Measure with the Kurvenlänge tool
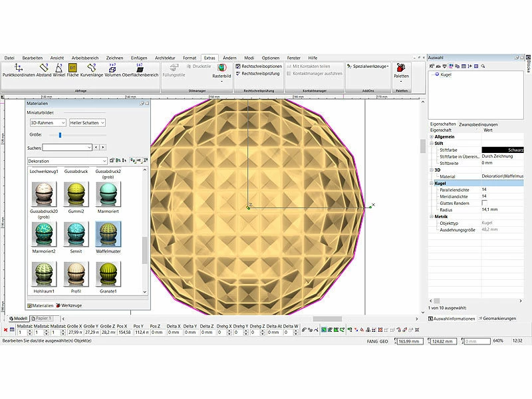 click(92, 68)
